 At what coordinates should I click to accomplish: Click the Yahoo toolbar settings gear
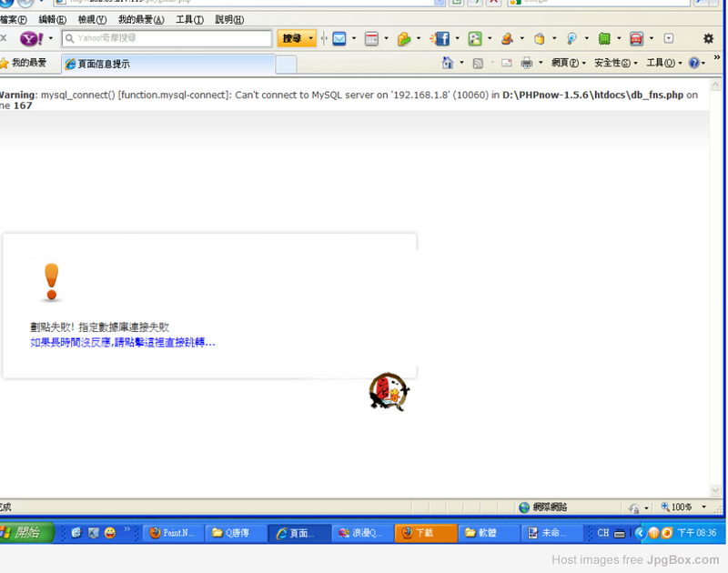(708, 38)
